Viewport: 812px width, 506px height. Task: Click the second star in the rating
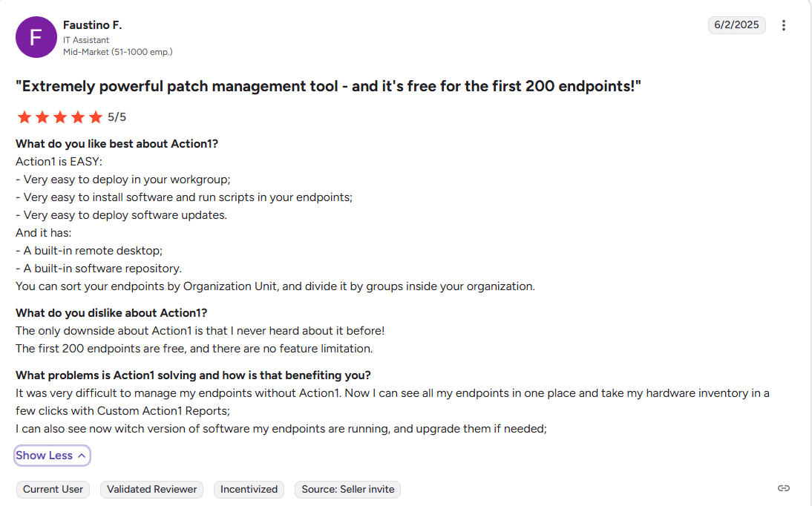(42, 117)
